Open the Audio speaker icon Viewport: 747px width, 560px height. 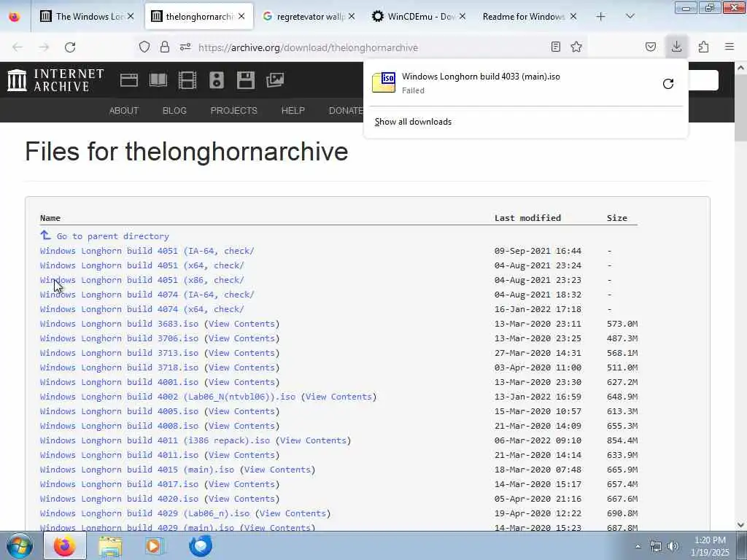coord(216,80)
